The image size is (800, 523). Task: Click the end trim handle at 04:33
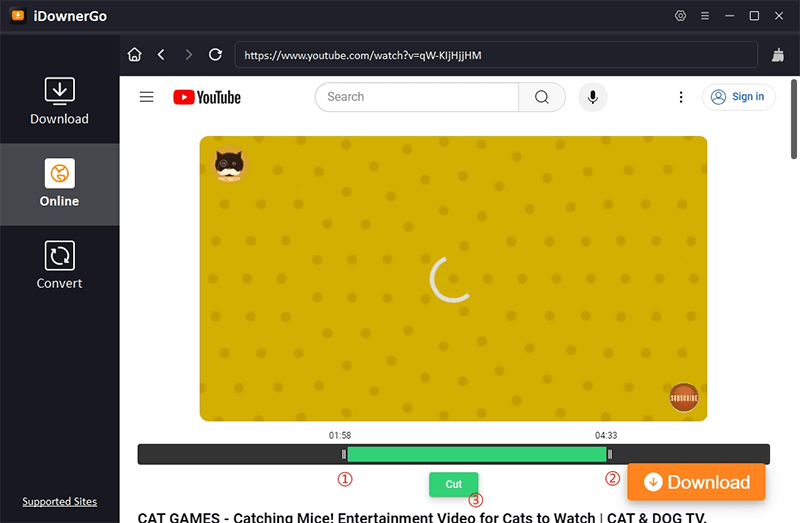[610, 454]
